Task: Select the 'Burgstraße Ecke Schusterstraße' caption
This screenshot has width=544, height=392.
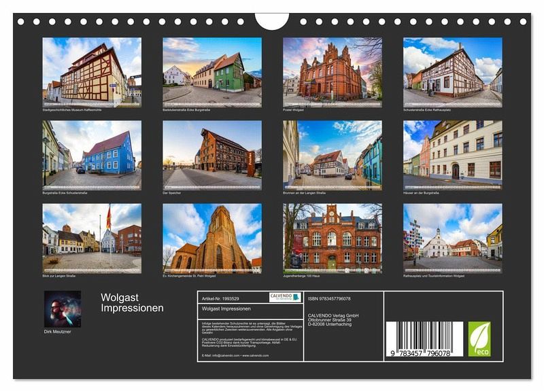Action: pyautogui.click(x=65, y=193)
